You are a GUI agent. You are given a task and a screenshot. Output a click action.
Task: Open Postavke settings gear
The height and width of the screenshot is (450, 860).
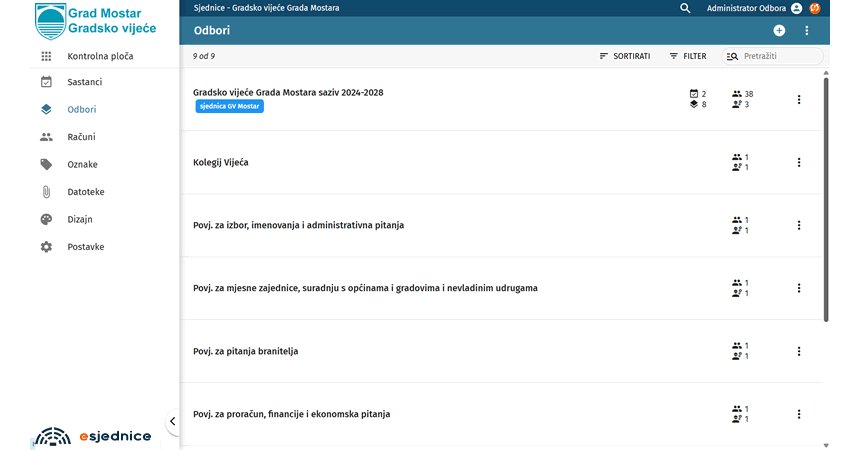click(x=46, y=247)
